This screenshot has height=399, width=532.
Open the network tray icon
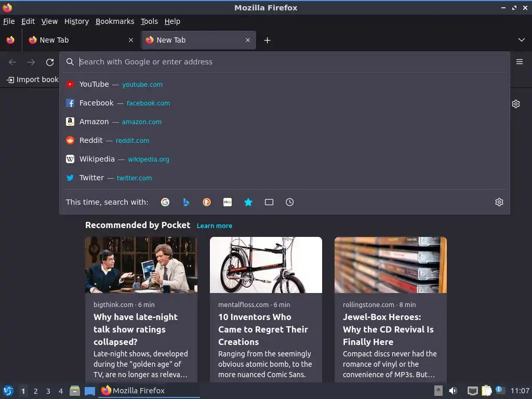click(472, 391)
